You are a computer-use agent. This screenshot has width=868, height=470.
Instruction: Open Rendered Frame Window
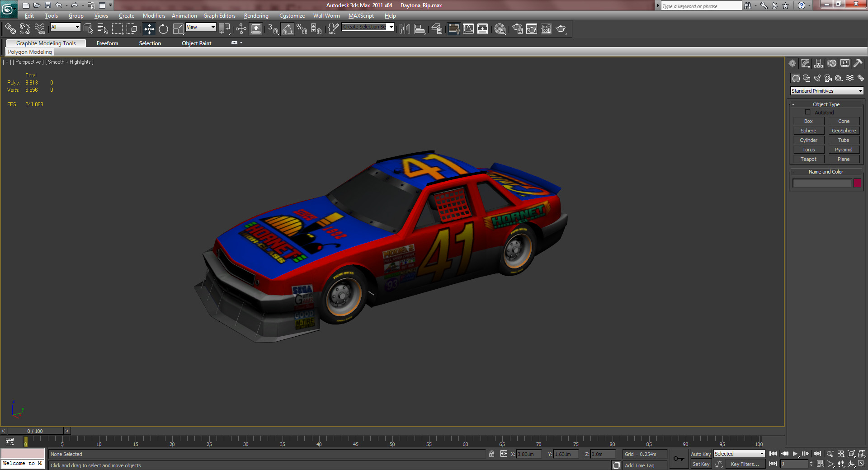[532, 29]
